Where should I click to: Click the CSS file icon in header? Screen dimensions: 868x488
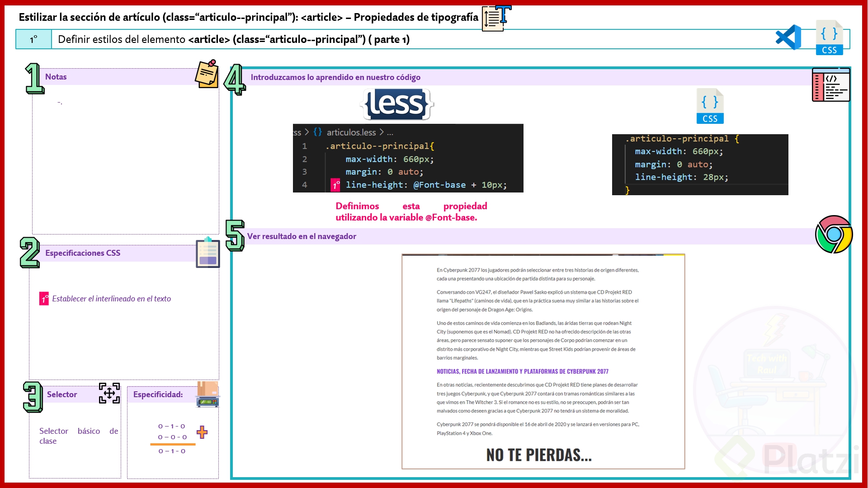pyautogui.click(x=829, y=38)
